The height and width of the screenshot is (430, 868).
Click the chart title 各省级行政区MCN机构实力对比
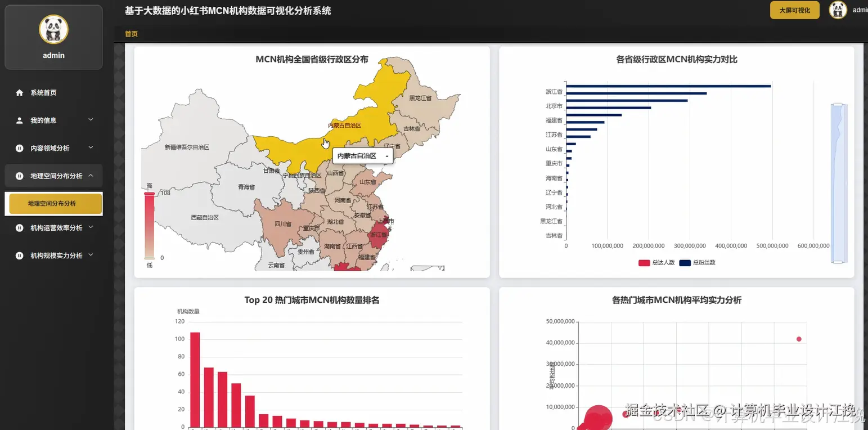coord(677,60)
